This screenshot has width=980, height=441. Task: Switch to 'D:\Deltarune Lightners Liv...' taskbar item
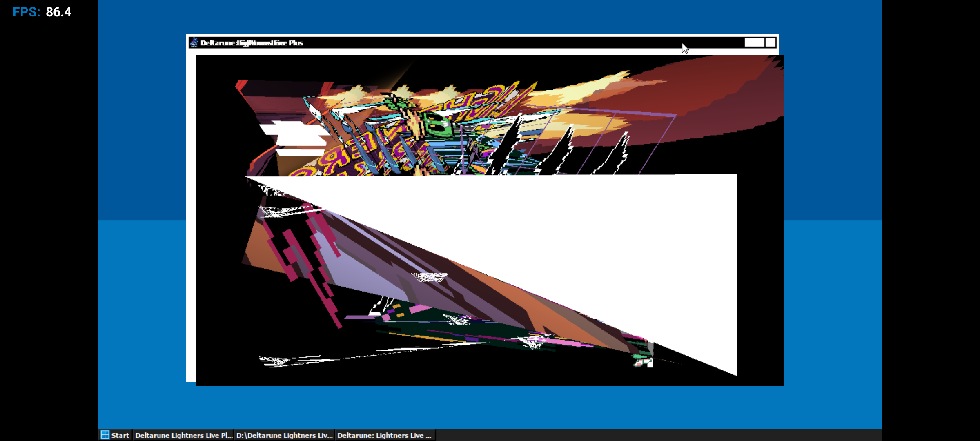pos(284,435)
